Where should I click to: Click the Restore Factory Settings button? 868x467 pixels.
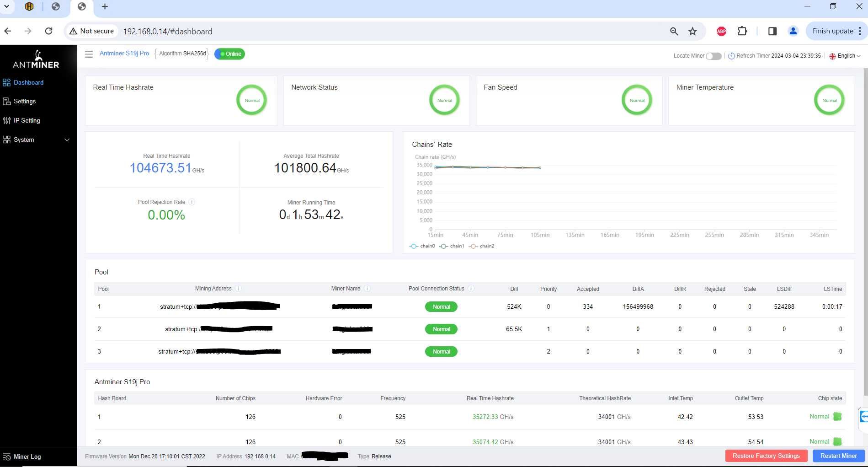click(766, 456)
